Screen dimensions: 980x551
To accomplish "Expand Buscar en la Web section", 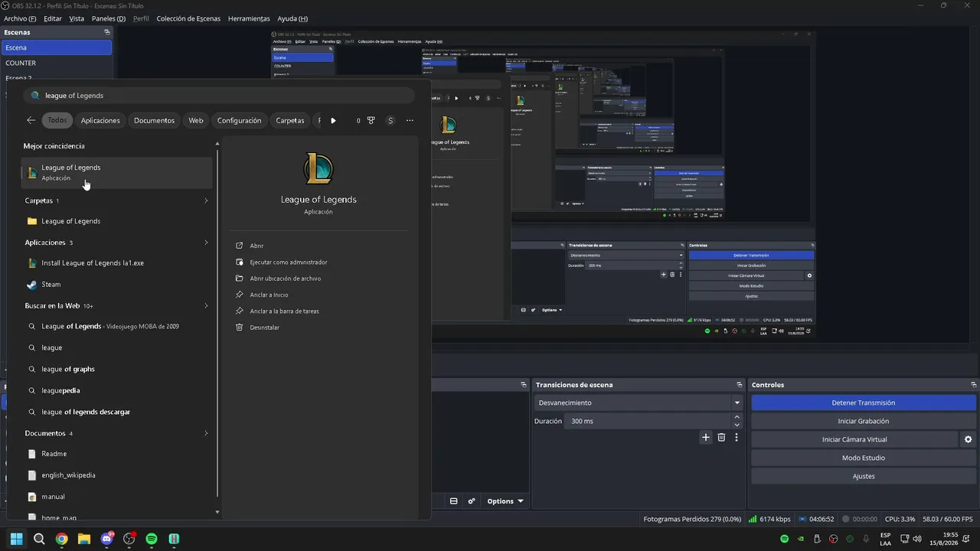I will tap(206, 306).
